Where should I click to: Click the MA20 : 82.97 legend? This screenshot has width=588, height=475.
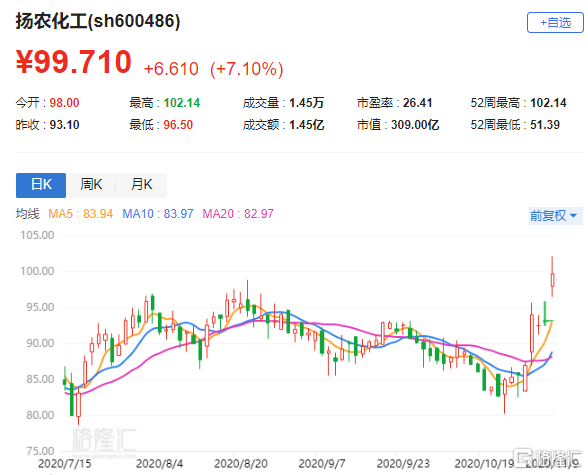(x=238, y=214)
